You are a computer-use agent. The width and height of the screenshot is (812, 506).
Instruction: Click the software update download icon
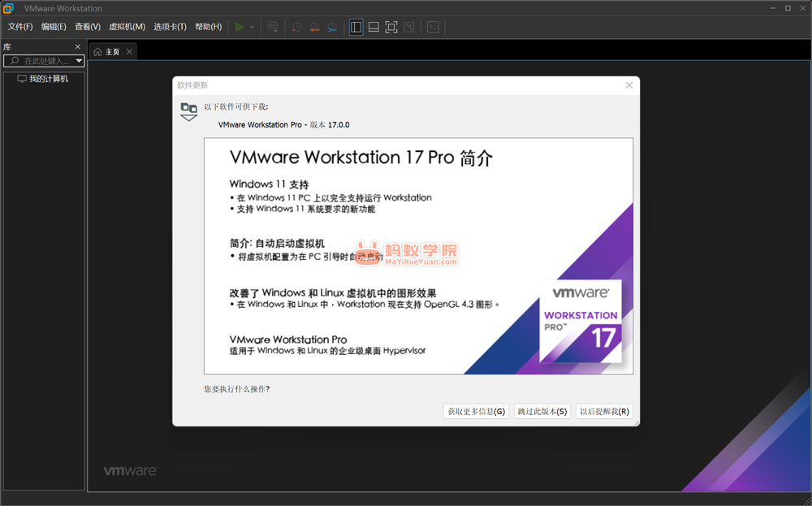(188, 111)
